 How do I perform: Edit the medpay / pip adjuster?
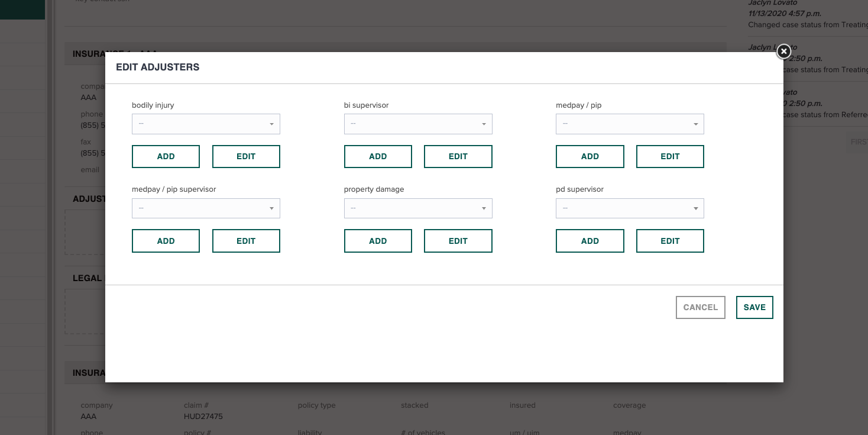pyautogui.click(x=670, y=156)
